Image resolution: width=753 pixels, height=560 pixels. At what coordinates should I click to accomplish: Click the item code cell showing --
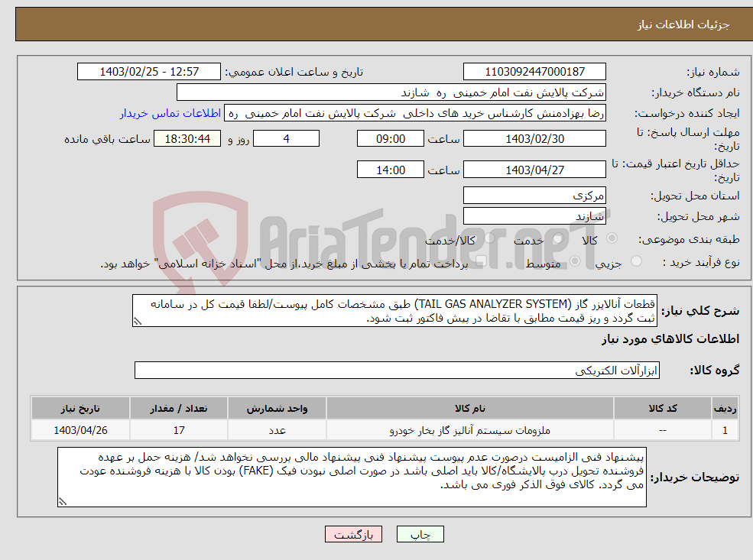(x=663, y=430)
